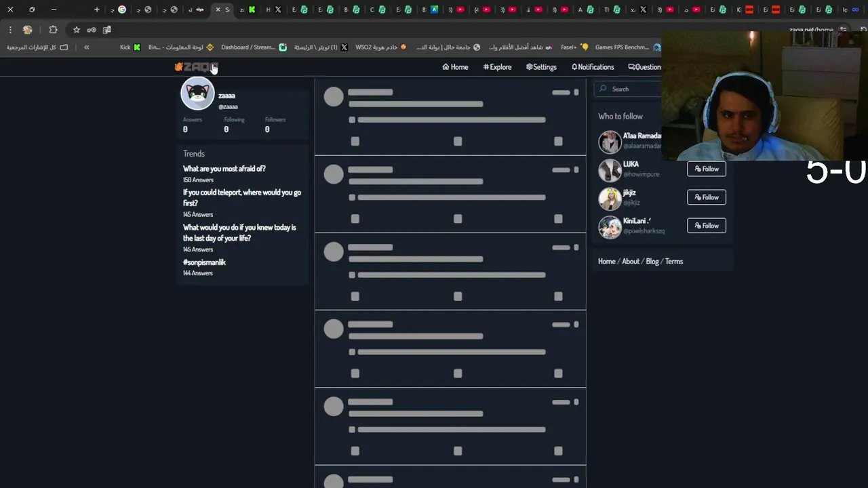Open the footer Home link
The image size is (868, 488).
click(607, 262)
